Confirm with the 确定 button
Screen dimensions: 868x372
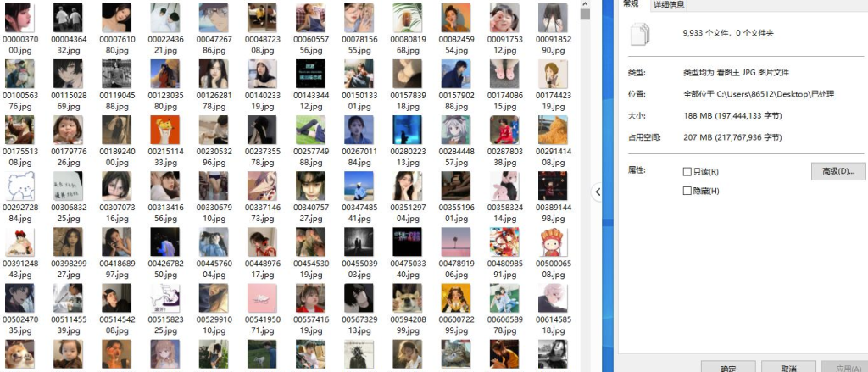coord(728,368)
